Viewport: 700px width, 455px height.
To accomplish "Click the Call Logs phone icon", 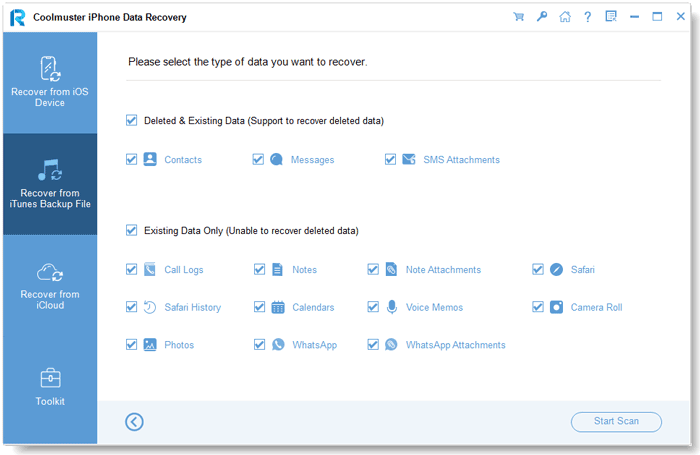I will click(150, 269).
